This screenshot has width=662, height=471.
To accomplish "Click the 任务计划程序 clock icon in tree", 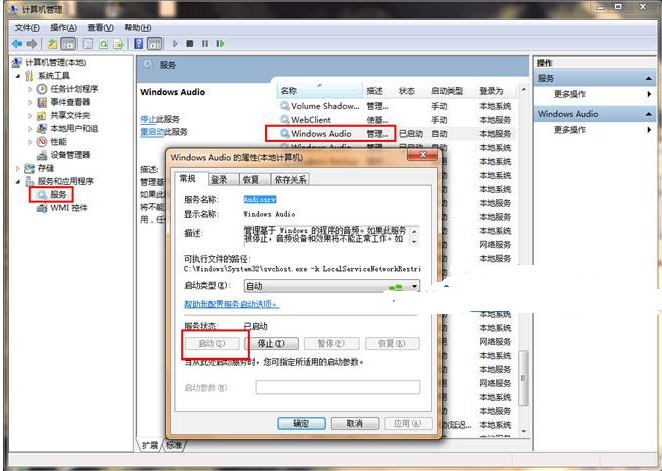I will (x=42, y=89).
